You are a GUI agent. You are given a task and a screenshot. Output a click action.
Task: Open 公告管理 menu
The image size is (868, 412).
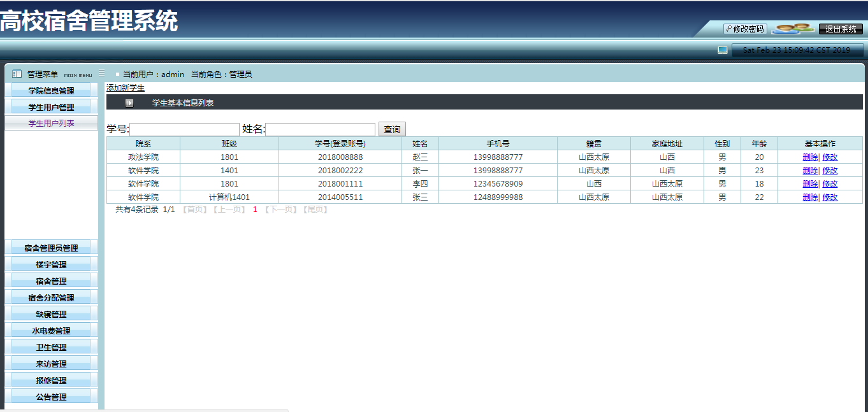coord(51,397)
